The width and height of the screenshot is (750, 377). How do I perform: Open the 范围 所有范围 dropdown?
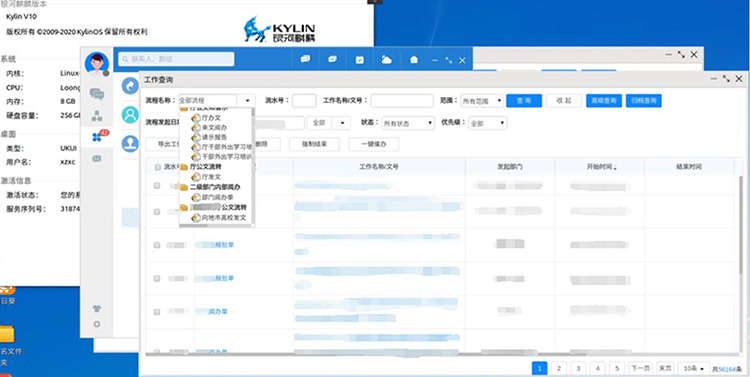click(x=482, y=101)
